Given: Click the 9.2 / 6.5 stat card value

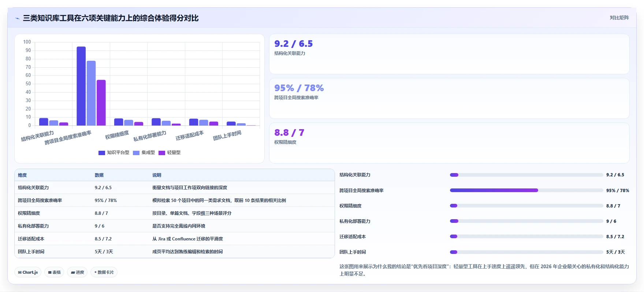Looking at the screenshot, I should pos(294,44).
